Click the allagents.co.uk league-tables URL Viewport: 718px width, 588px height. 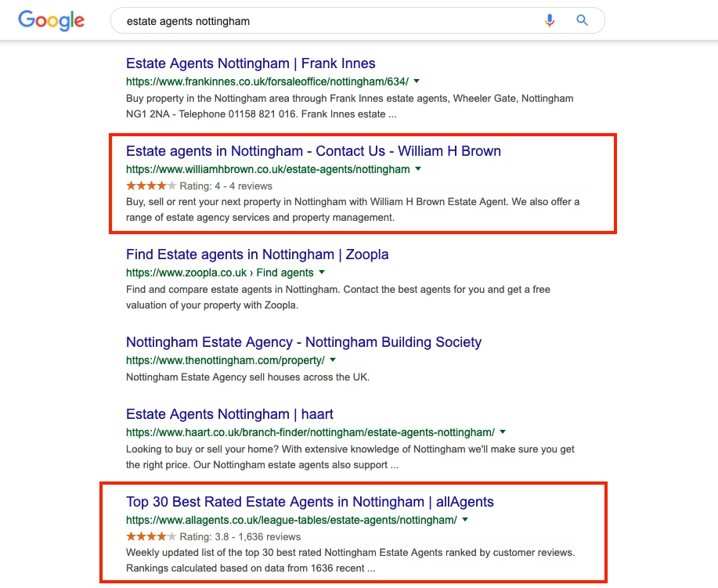[x=291, y=520]
